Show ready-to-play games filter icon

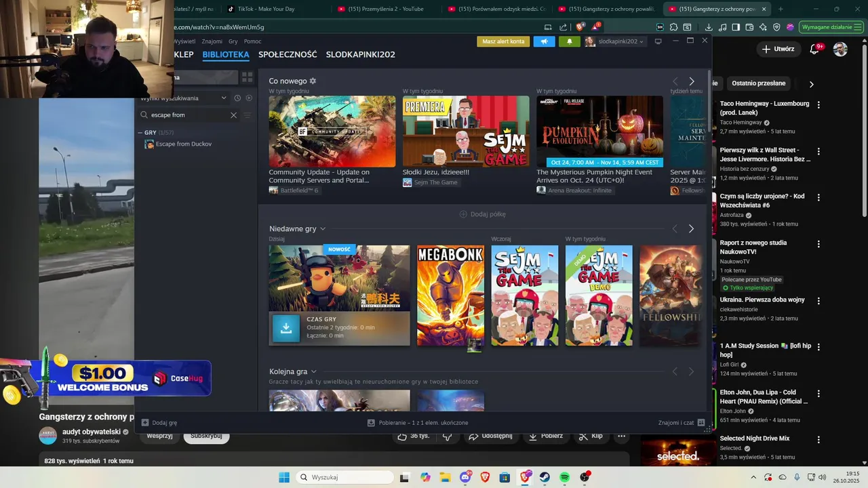(x=249, y=98)
